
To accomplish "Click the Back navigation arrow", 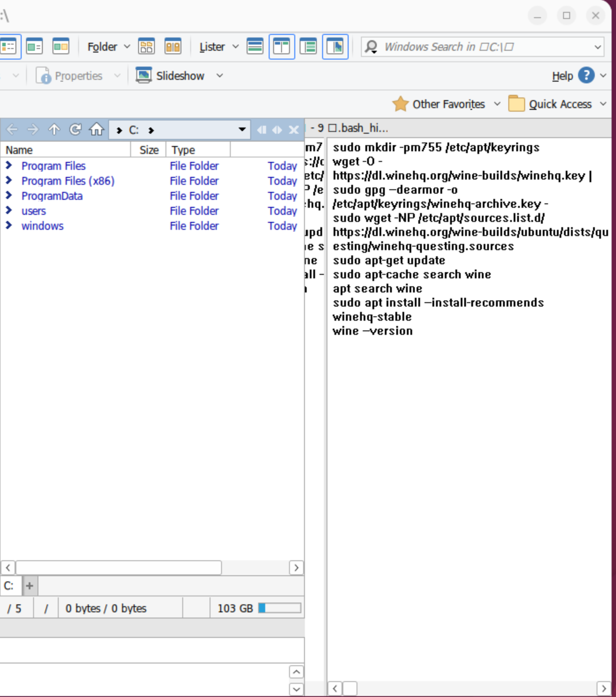I will pos(12,130).
